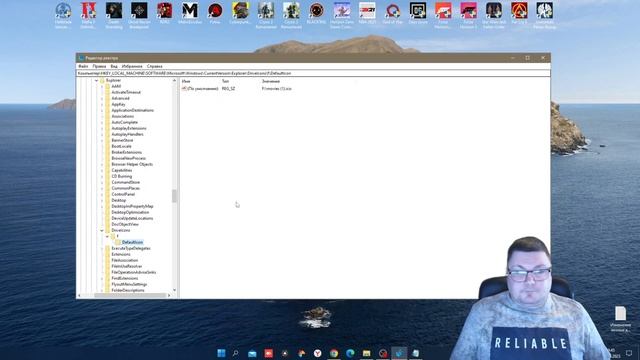This screenshot has height=360, width=640.
Task: Collapse the Explorer key
Action: point(97,80)
